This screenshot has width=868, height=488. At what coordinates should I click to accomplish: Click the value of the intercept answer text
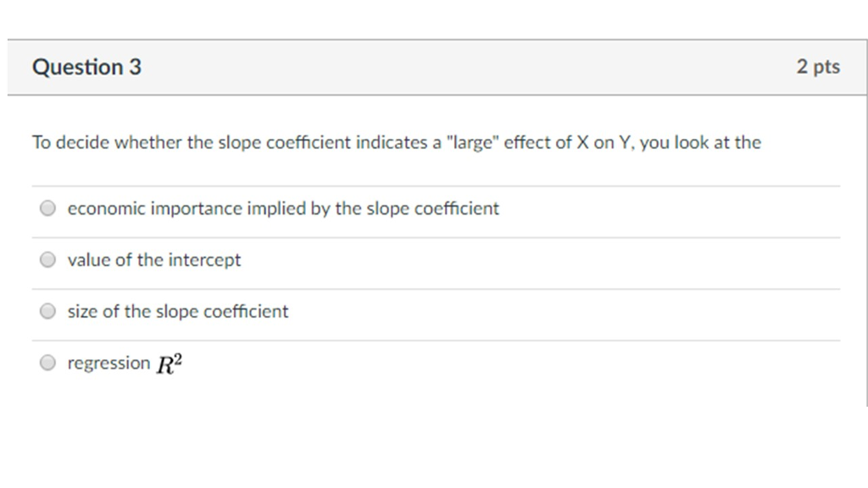coord(154,260)
